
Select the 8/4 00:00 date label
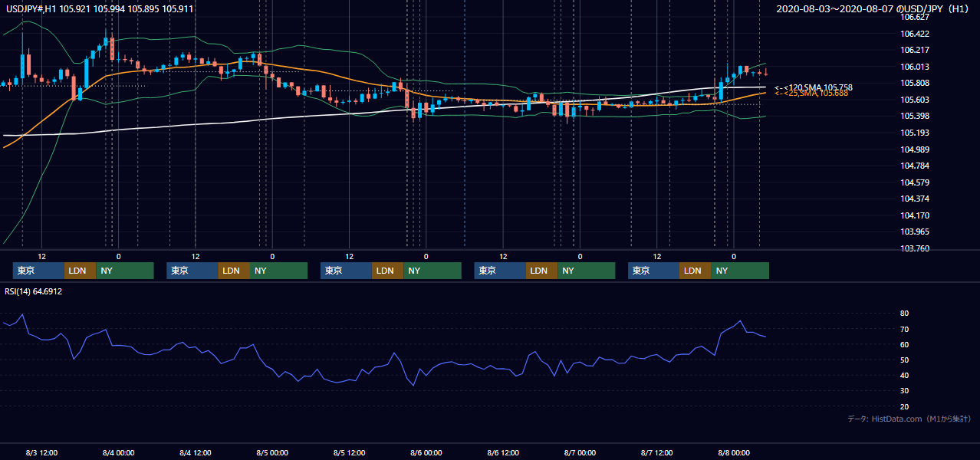118,452
